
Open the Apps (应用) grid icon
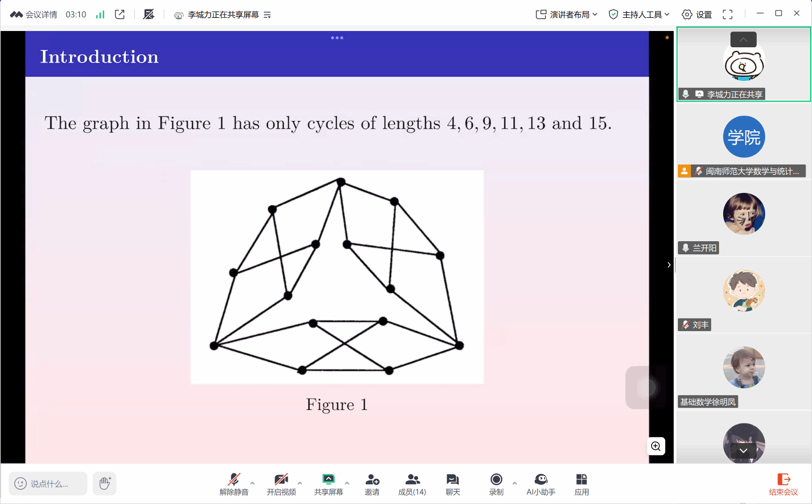point(581,484)
